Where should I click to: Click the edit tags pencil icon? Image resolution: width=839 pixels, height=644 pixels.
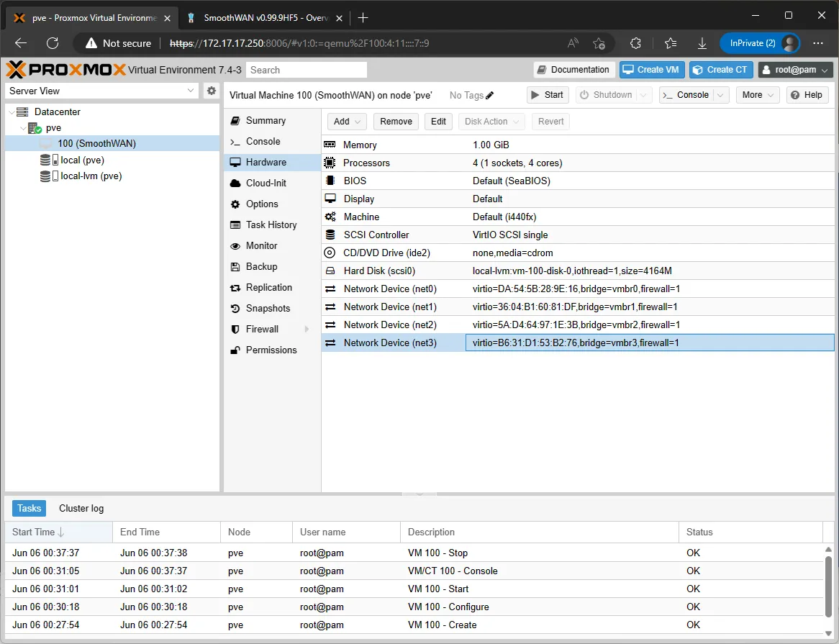489,95
